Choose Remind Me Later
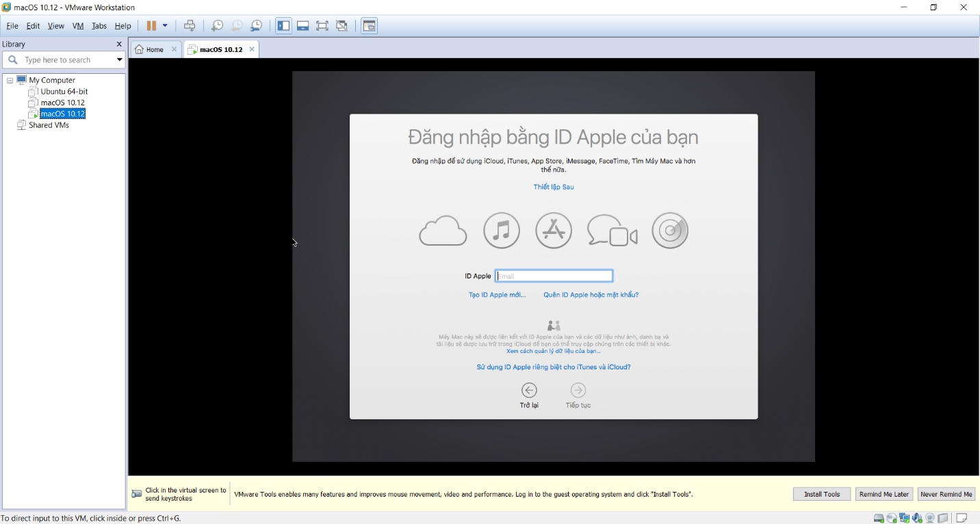The image size is (980, 524). click(884, 494)
